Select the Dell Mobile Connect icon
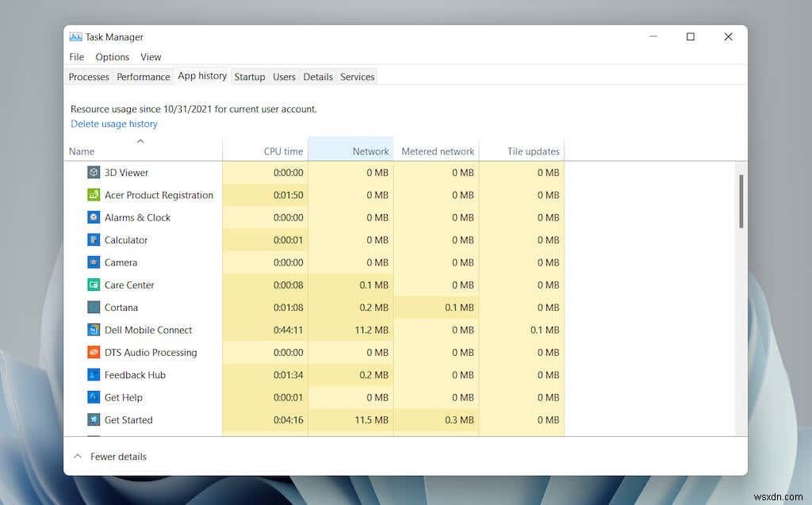The height and width of the screenshot is (505, 812). 94,330
